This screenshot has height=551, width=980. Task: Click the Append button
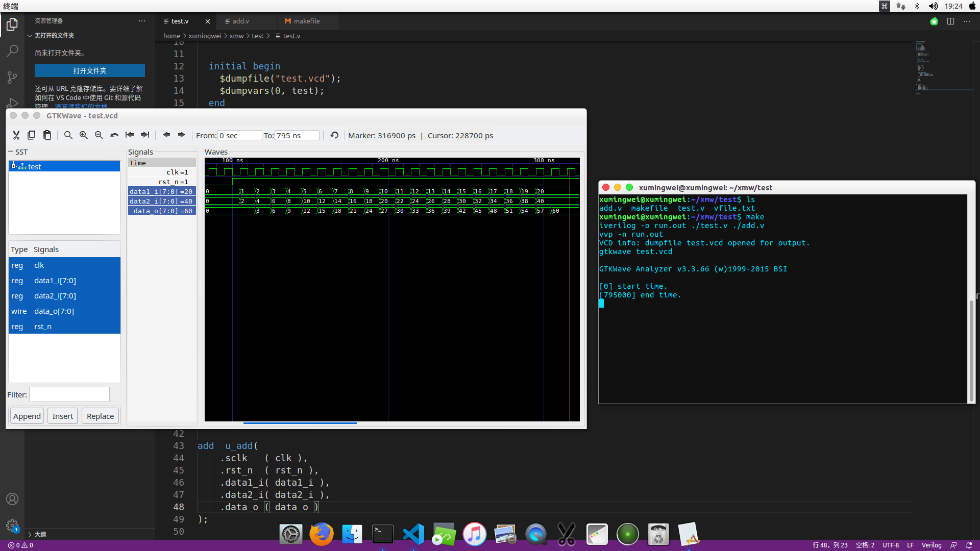(27, 416)
